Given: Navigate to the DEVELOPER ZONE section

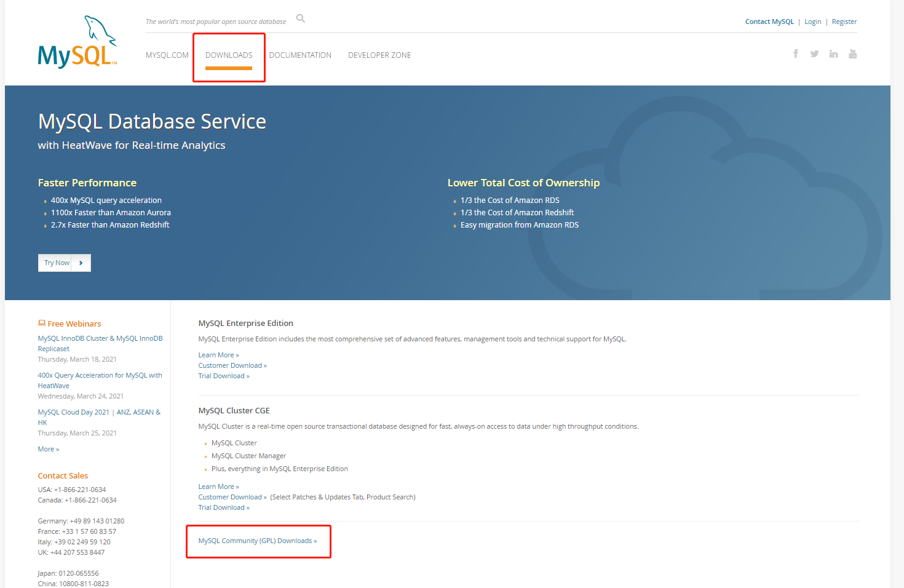Looking at the screenshot, I should (379, 55).
